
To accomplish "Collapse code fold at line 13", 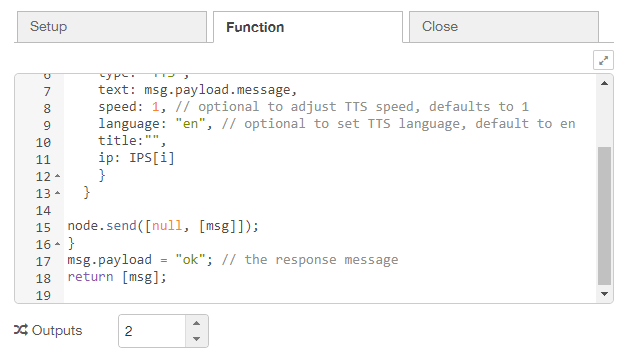I will 58,193.
